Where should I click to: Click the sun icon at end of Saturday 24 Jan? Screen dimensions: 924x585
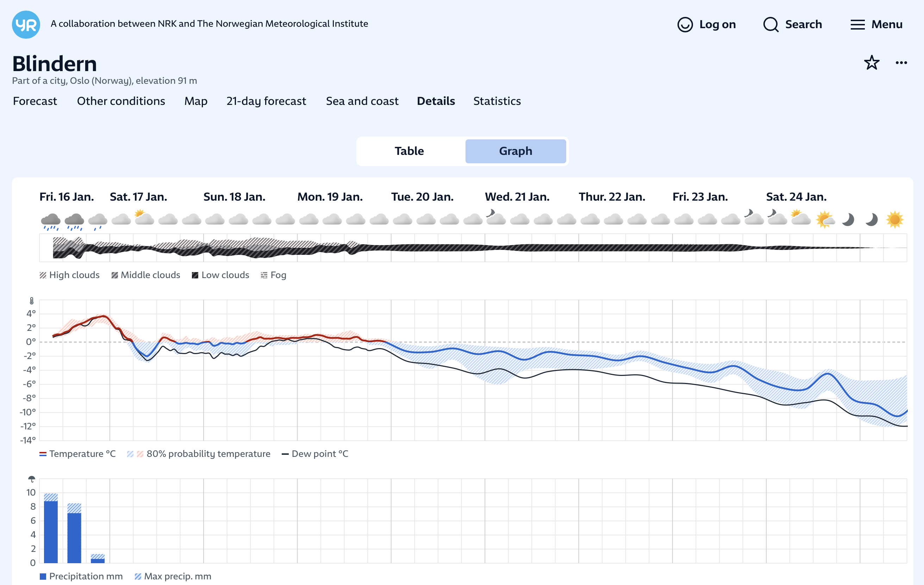[894, 219]
